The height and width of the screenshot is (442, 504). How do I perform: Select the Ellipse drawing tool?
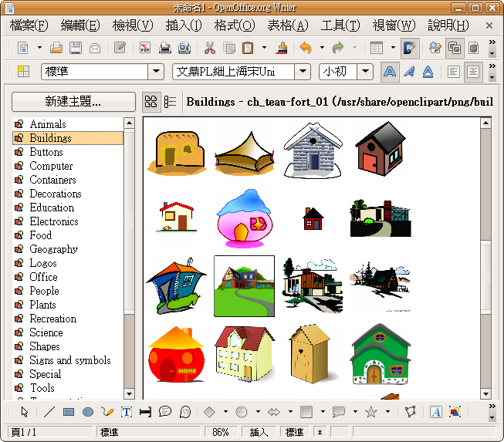(x=88, y=412)
